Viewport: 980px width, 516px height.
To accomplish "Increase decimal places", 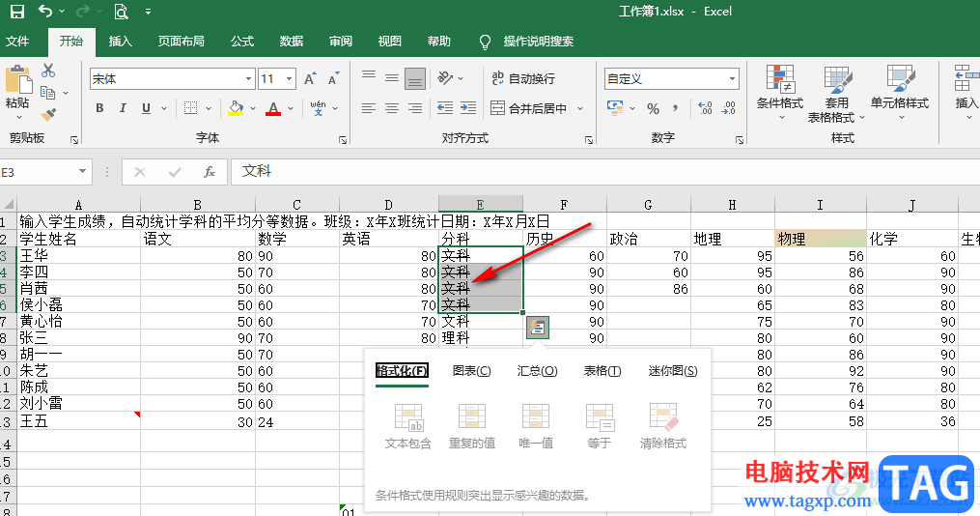I will pyautogui.click(x=705, y=108).
